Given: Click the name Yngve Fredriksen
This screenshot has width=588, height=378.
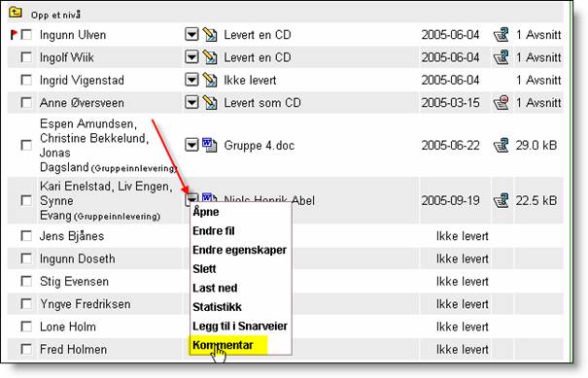Looking at the screenshot, I should (x=86, y=304).
